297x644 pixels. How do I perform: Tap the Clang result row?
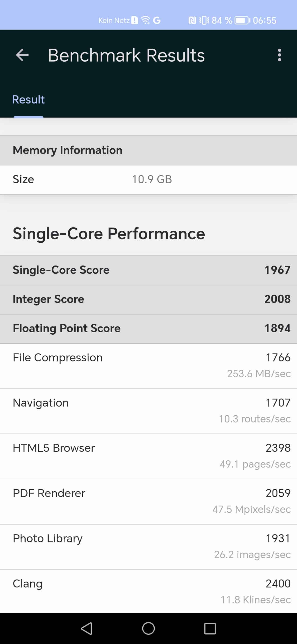[148, 591]
